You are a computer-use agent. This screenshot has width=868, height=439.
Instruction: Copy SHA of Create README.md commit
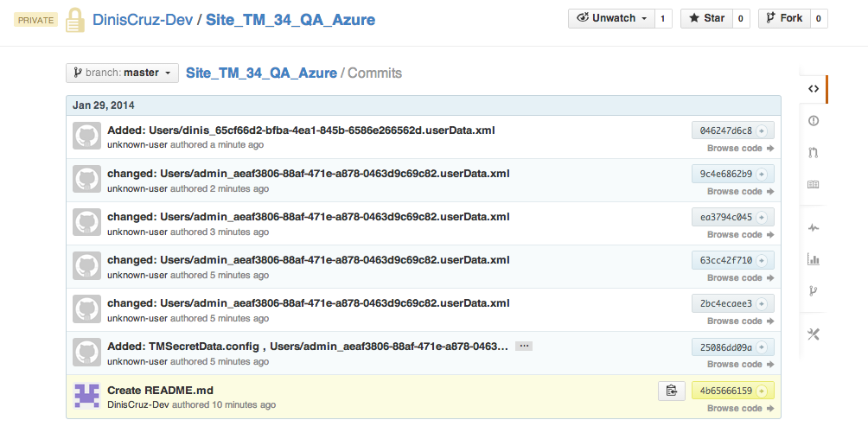point(671,391)
